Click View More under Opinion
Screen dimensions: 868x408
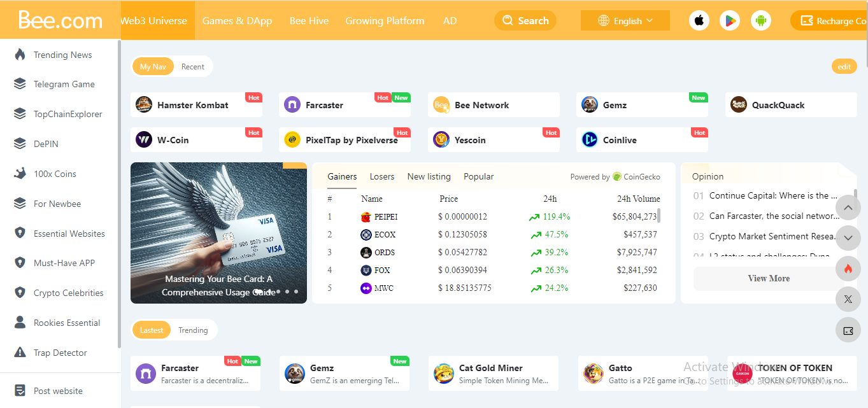[x=769, y=278]
